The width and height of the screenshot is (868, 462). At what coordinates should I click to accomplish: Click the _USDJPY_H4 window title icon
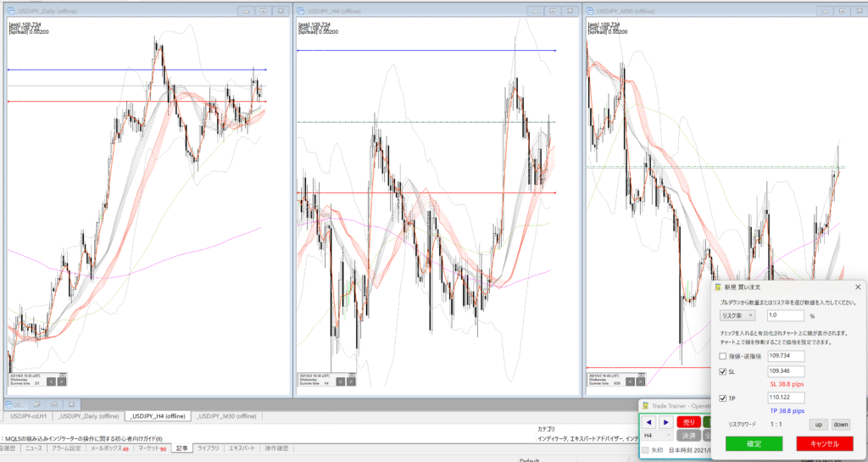(x=301, y=11)
